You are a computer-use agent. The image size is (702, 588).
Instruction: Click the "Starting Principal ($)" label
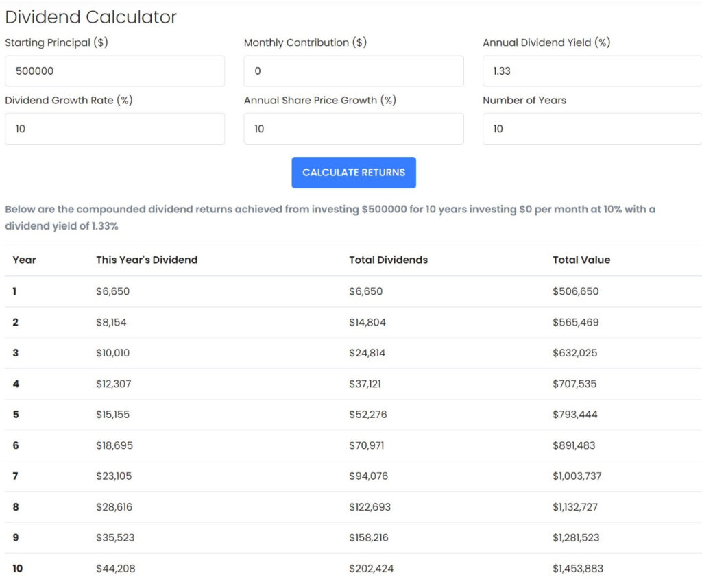[56, 42]
